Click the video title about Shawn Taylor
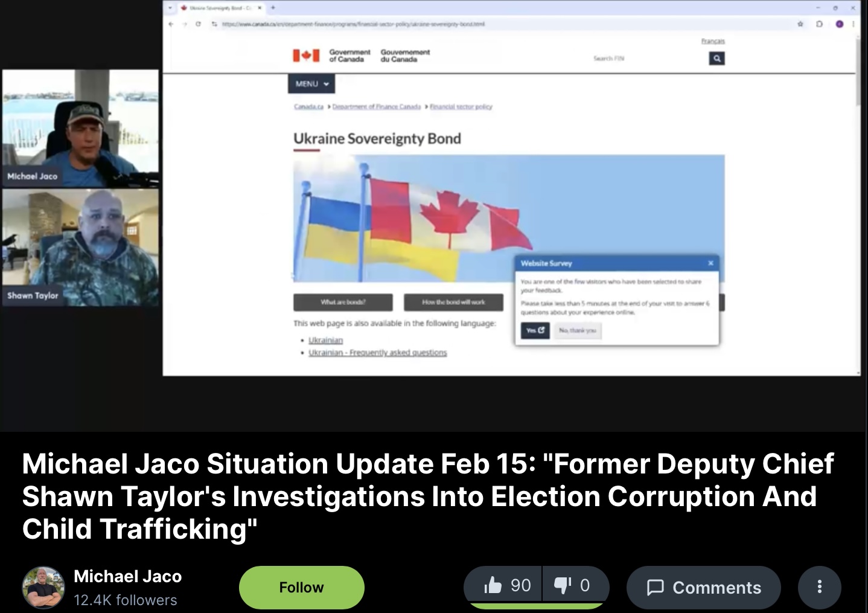This screenshot has height=613, width=868. point(428,496)
